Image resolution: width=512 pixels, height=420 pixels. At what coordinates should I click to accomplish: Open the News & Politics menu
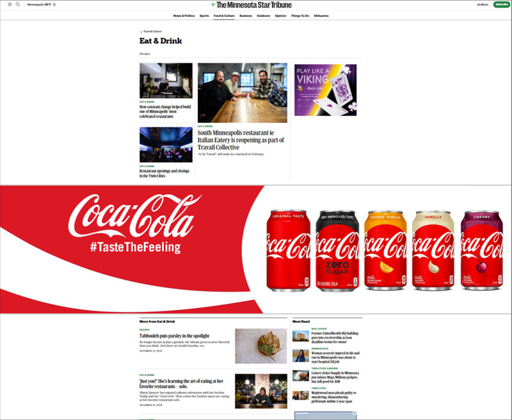point(184,15)
